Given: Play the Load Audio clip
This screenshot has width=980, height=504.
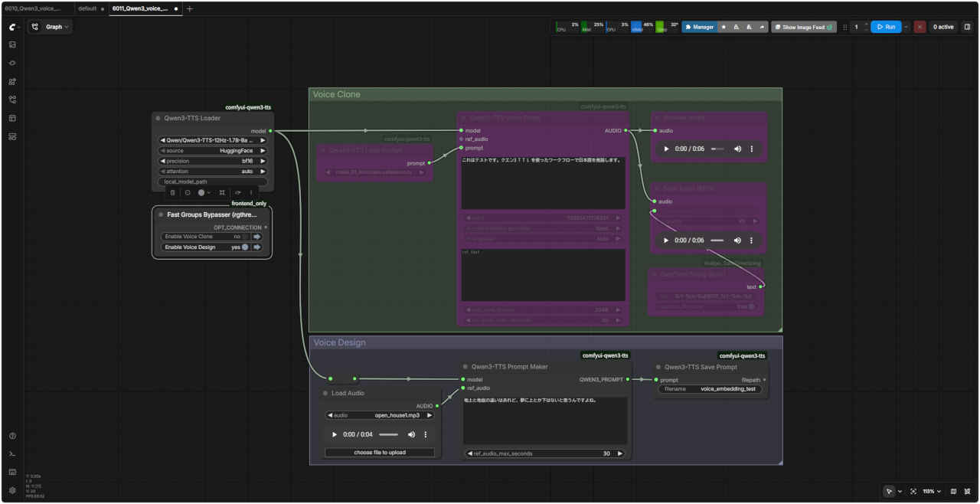Looking at the screenshot, I should 334,434.
